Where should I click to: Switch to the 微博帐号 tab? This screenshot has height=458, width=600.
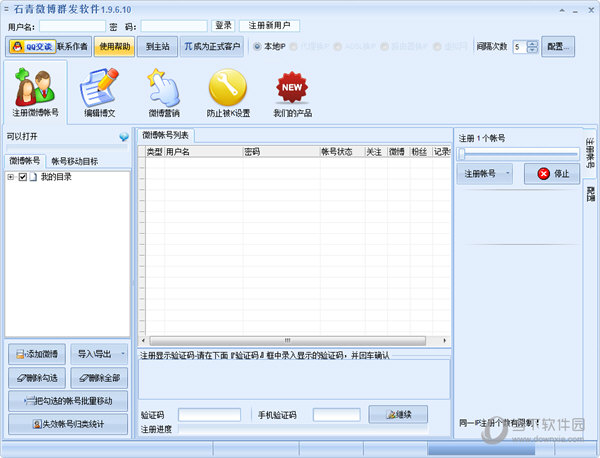point(25,161)
